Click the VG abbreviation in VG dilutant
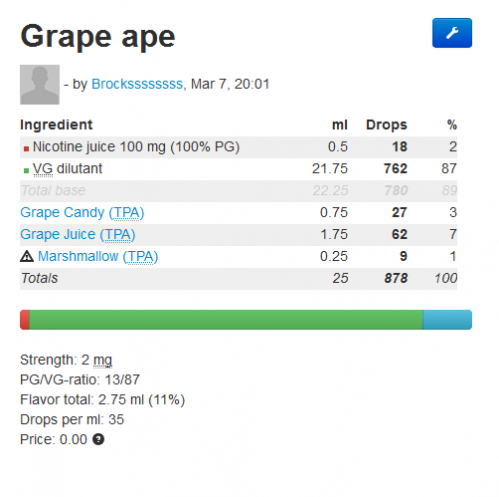This screenshot has height=497, width=499. tap(43, 169)
